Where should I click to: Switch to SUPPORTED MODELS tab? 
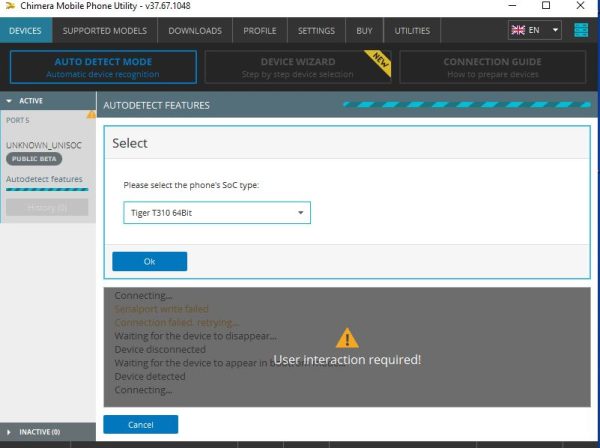click(104, 31)
